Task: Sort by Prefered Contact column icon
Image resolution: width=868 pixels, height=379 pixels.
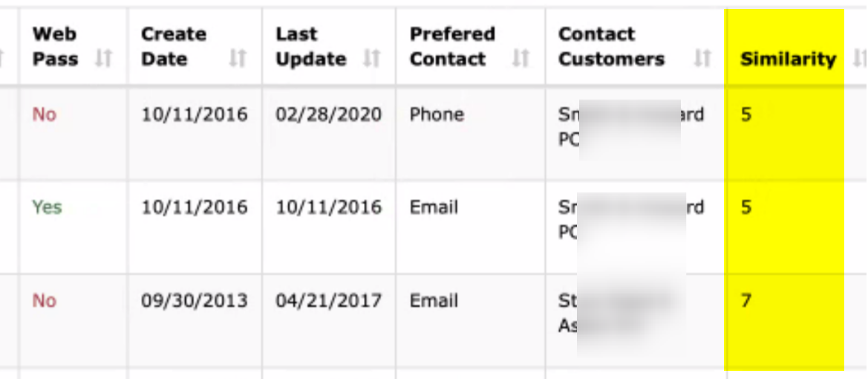Action: [x=521, y=59]
